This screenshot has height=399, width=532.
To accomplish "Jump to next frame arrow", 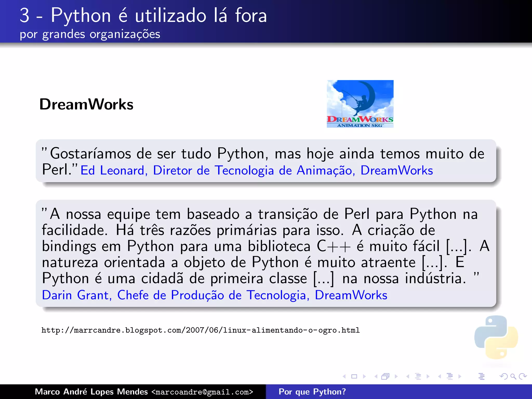I will point(396,376).
